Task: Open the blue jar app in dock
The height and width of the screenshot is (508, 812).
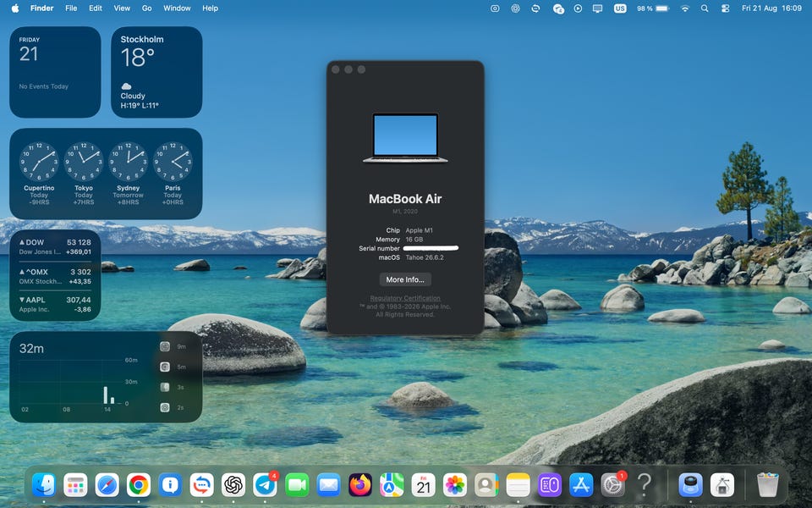Action: click(x=691, y=485)
